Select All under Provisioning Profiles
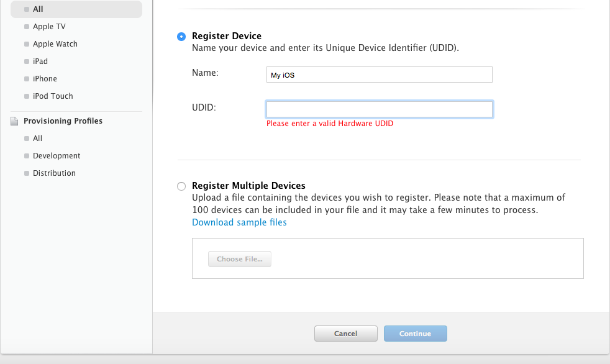 37,139
